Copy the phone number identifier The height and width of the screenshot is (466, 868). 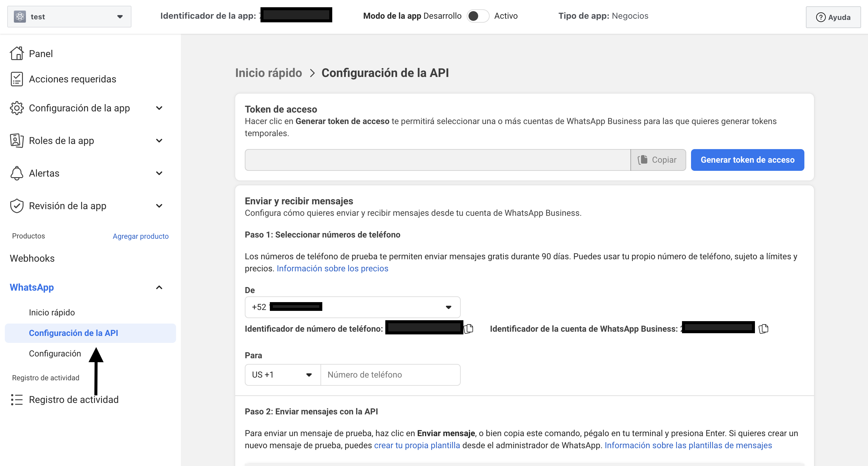click(469, 328)
